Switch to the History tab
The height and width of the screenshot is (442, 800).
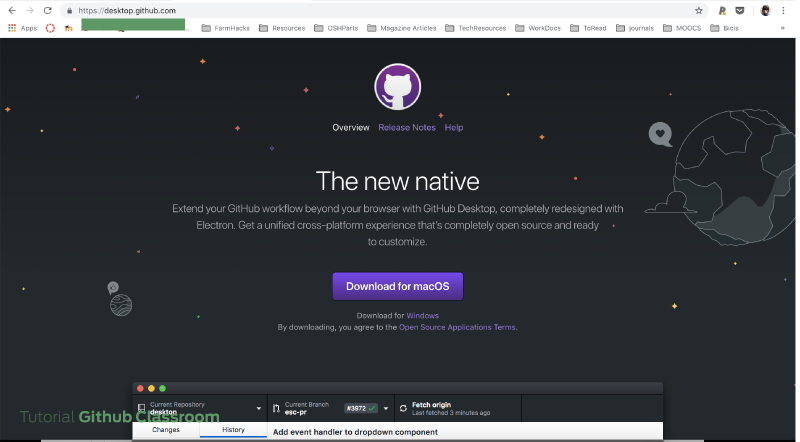(x=233, y=430)
